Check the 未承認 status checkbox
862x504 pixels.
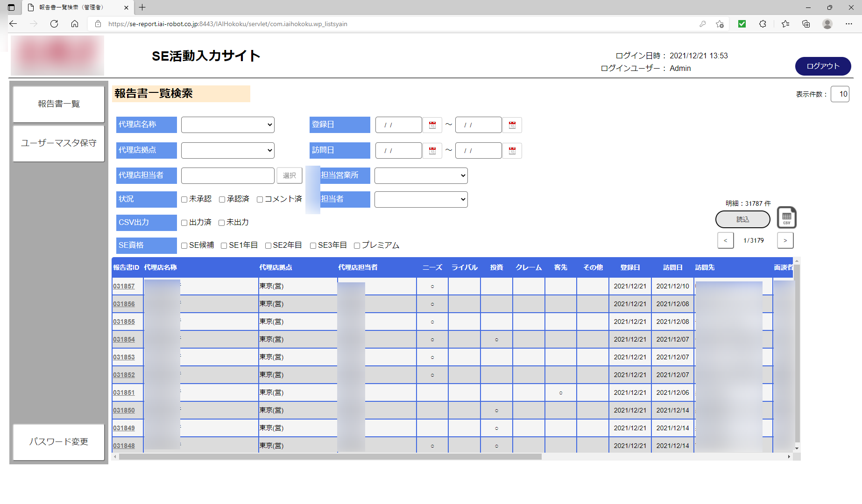(184, 200)
